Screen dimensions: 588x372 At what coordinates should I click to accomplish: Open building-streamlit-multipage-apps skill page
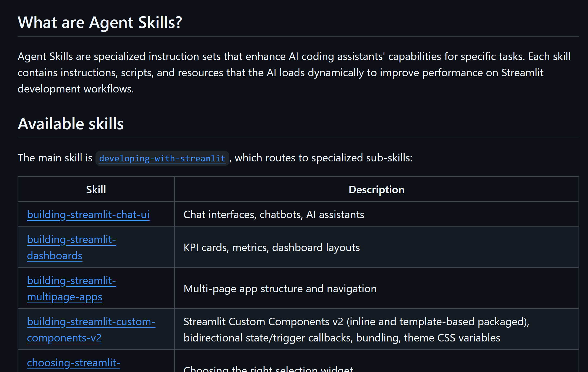tap(71, 281)
